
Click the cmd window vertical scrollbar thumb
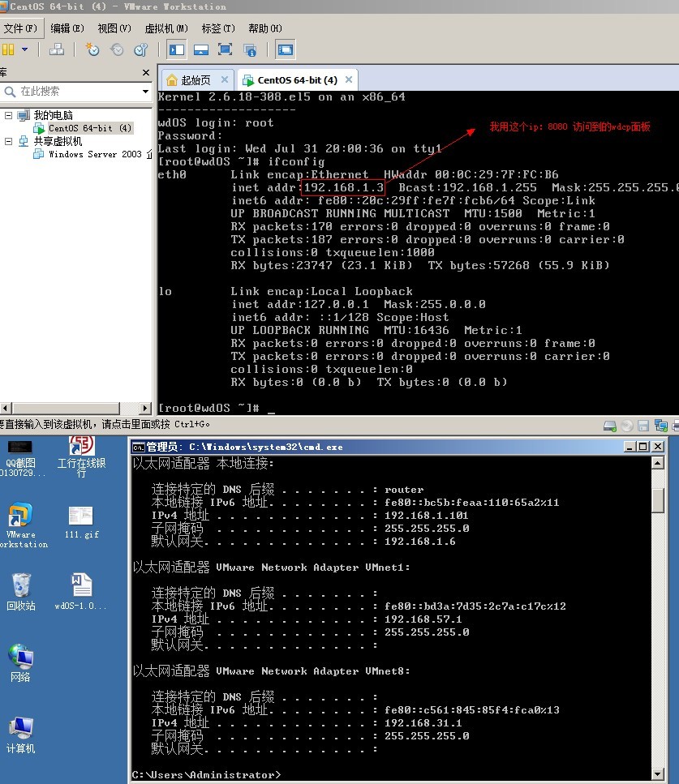tap(658, 500)
